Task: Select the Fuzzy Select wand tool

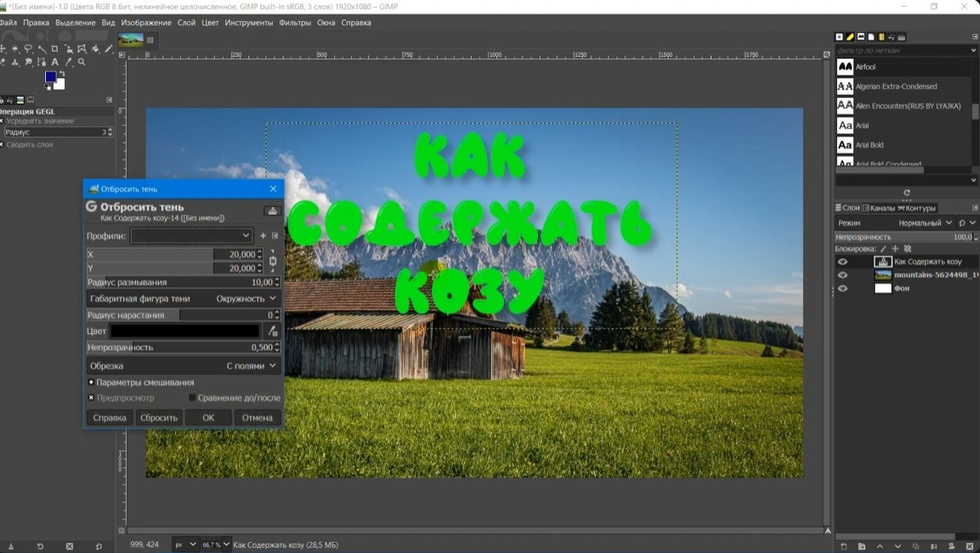Action: tap(42, 48)
